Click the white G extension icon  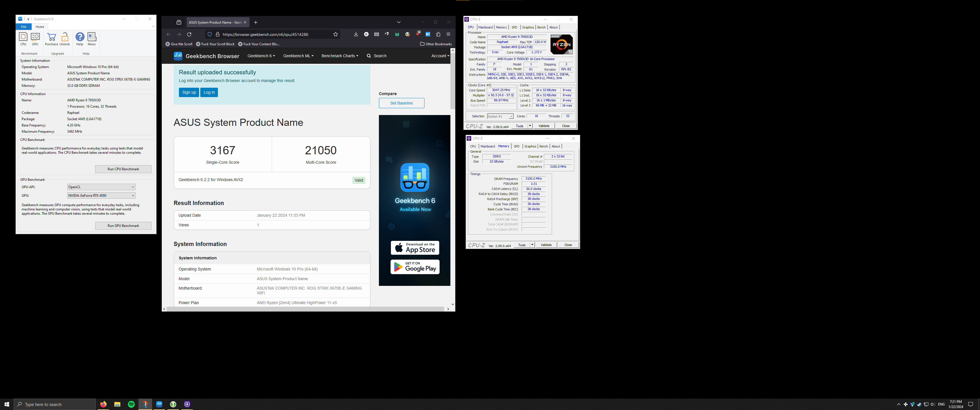pyautogui.click(x=366, y=34)
